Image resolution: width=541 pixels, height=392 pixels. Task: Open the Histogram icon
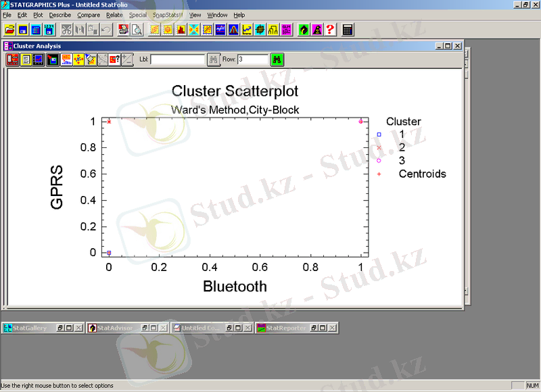181,30
